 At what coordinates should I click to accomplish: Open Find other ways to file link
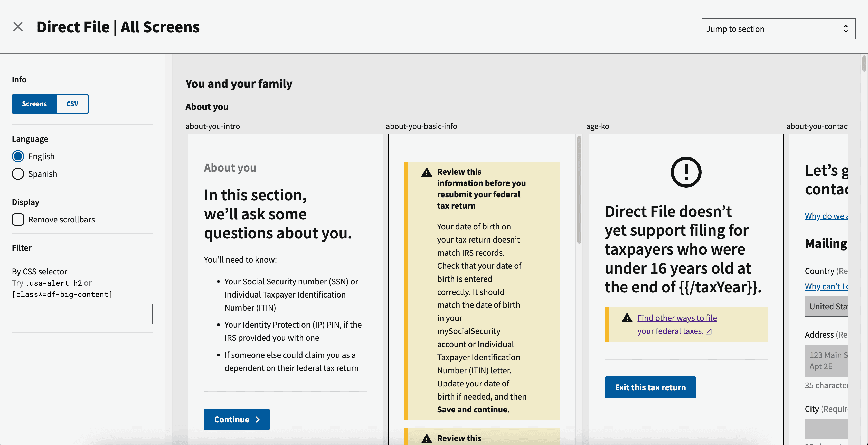pyautogui.click(x=677, y=325)
